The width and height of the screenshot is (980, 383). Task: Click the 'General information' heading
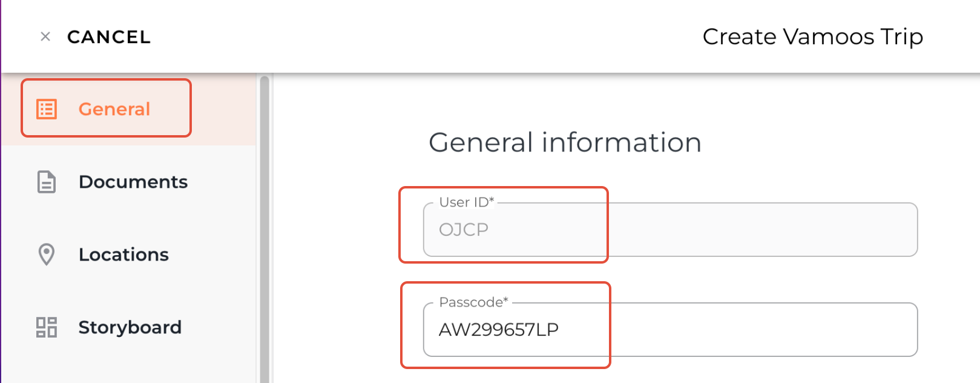click(x=565, y=143)
